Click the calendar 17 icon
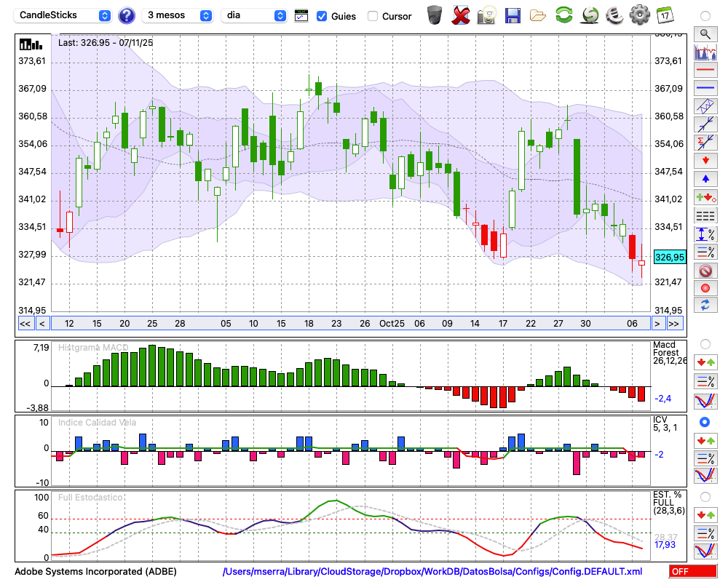Screen dimensions: 728x582 (x=665, y=15)
